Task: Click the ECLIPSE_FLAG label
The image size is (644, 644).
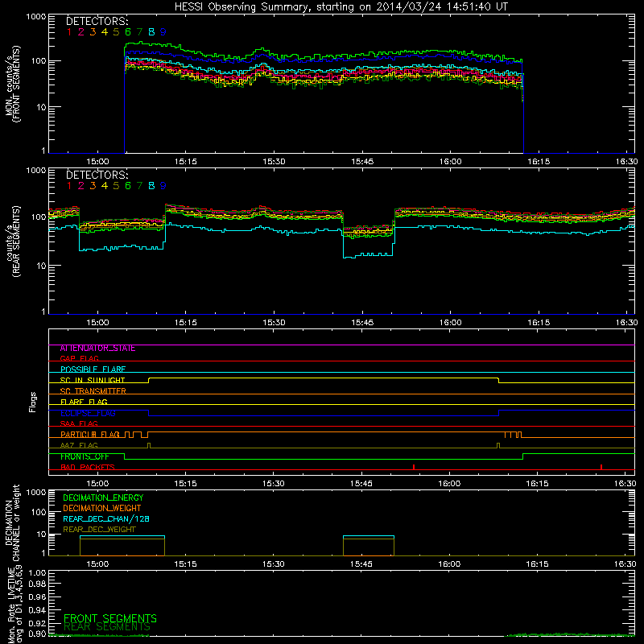Action: (88, 413)
